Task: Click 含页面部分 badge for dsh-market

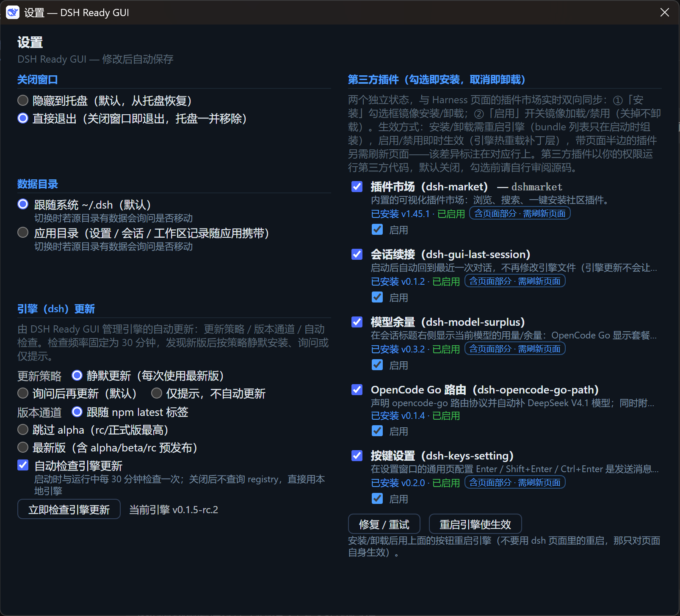Action: (520, 214)
